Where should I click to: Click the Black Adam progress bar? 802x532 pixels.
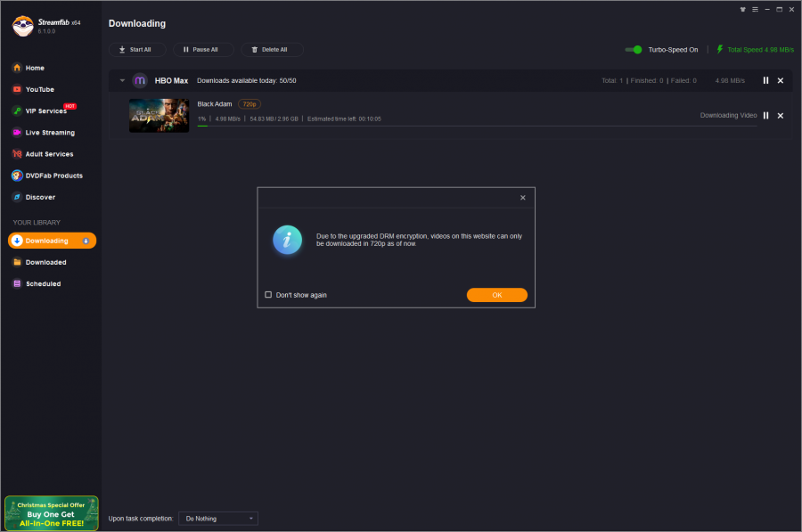click(x=477, y=126)
